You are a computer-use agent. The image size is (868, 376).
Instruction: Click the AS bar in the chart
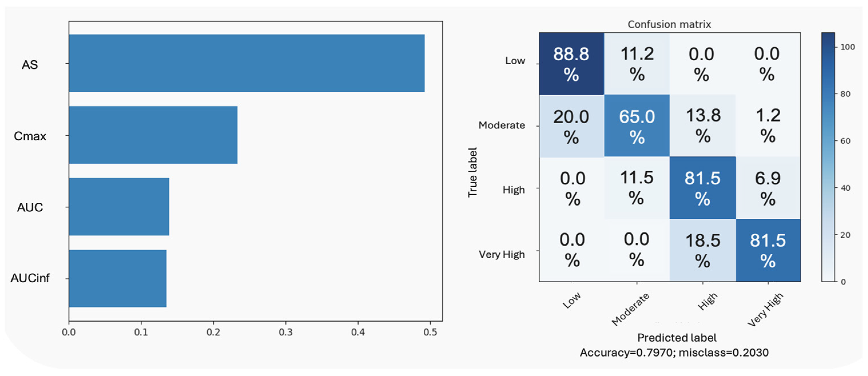click(x=247, y=63)
